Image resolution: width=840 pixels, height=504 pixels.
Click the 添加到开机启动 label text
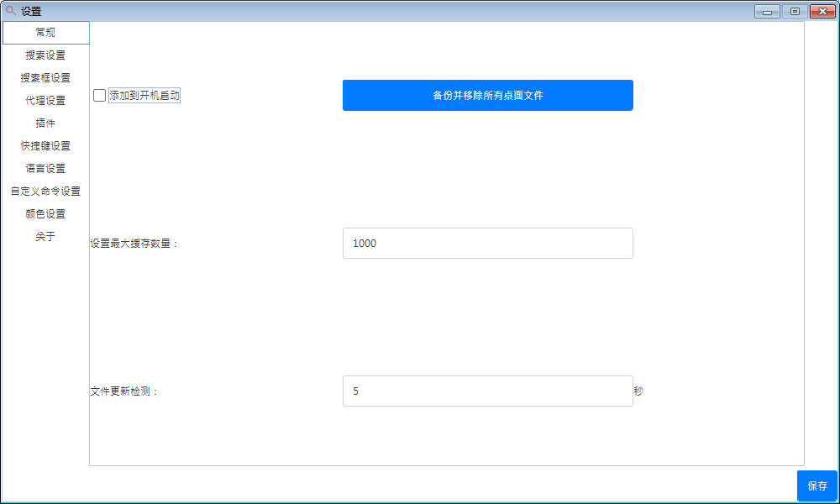(x=144, y=96)
